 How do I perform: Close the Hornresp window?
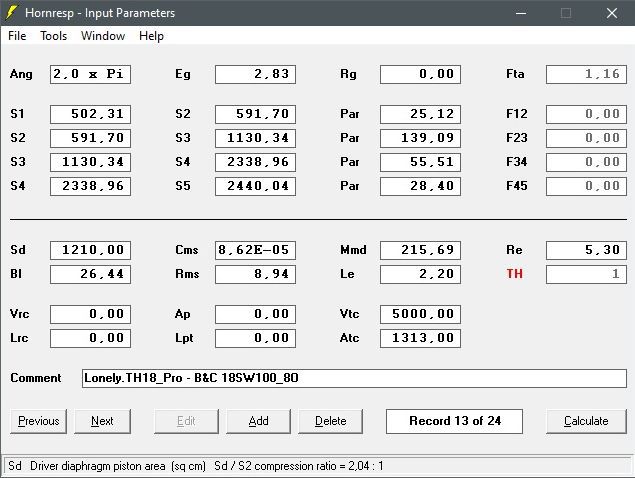click(611, 13)
